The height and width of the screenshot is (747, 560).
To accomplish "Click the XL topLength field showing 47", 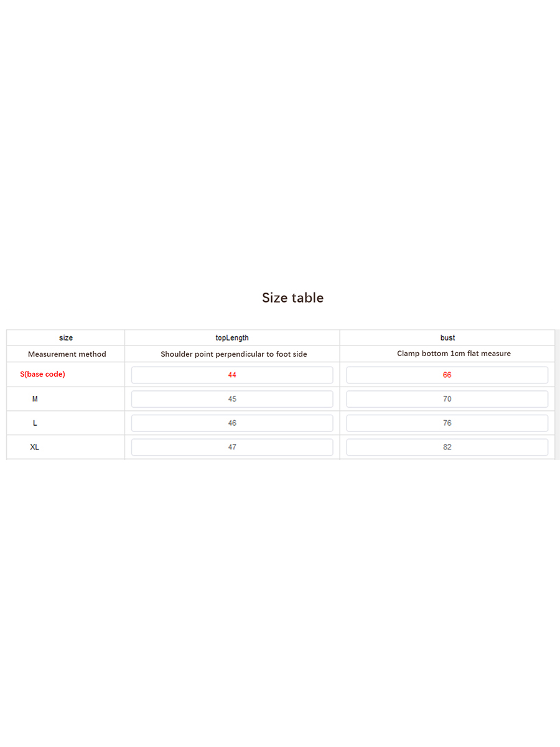I will [232, 447].
